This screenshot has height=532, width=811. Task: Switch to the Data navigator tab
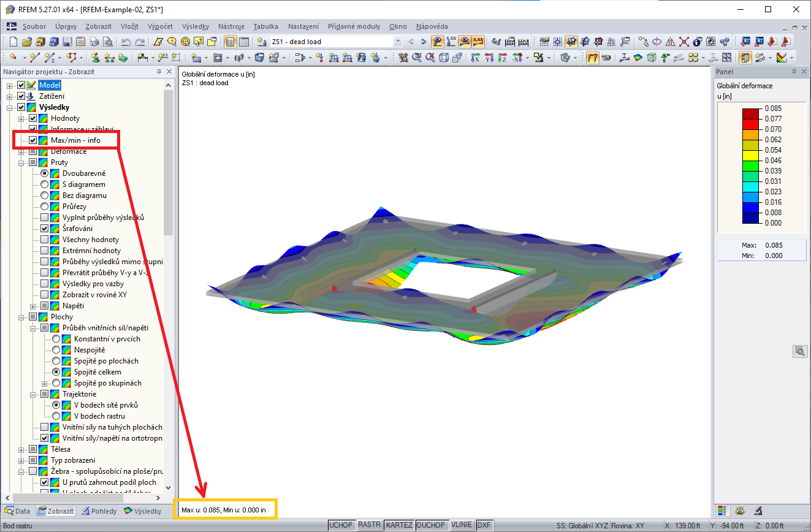coord(18,511)
